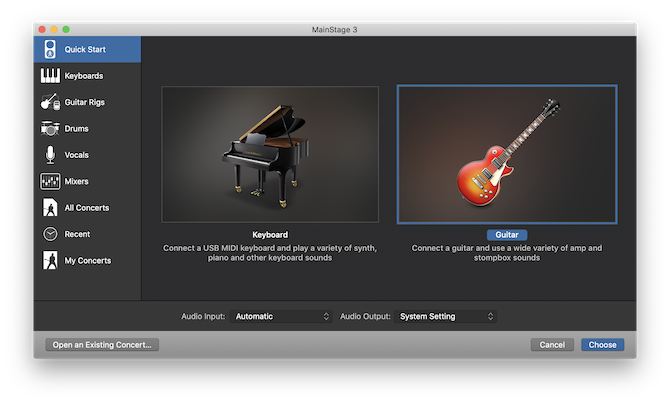Click the Guitar Rigs icon

50,102
